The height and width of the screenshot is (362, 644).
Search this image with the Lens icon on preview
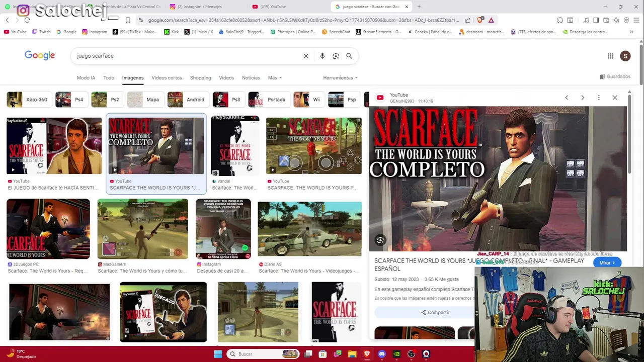click(380, 240)
